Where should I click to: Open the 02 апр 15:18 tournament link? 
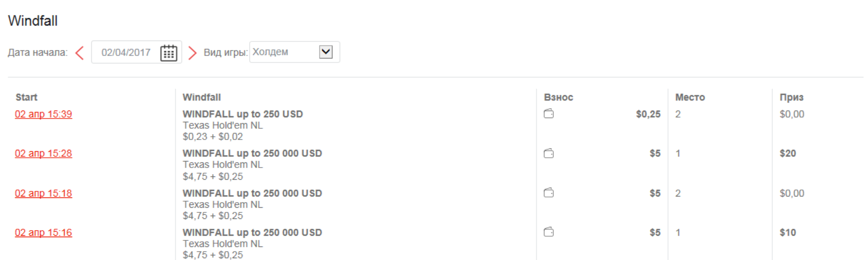[x=43, y=193]
